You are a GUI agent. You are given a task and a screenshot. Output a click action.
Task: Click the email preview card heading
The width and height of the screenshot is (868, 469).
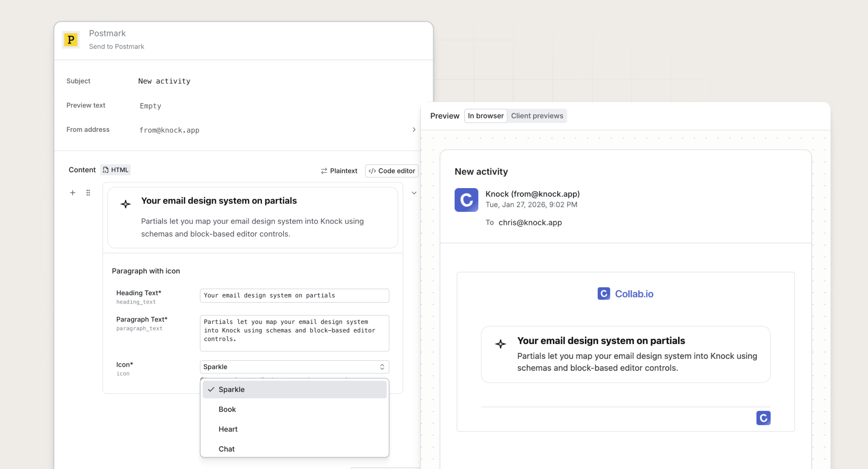point(601,341)
